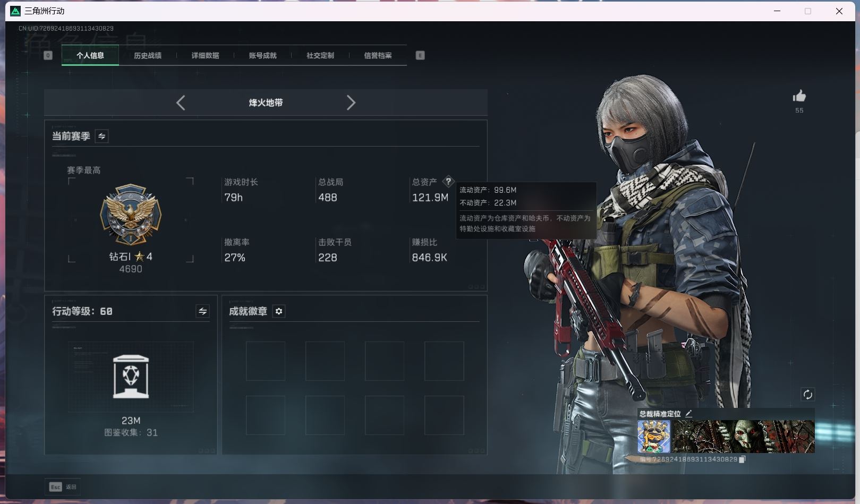
Task: Switch to the 账号成就 tab
Action: [262, 55]
